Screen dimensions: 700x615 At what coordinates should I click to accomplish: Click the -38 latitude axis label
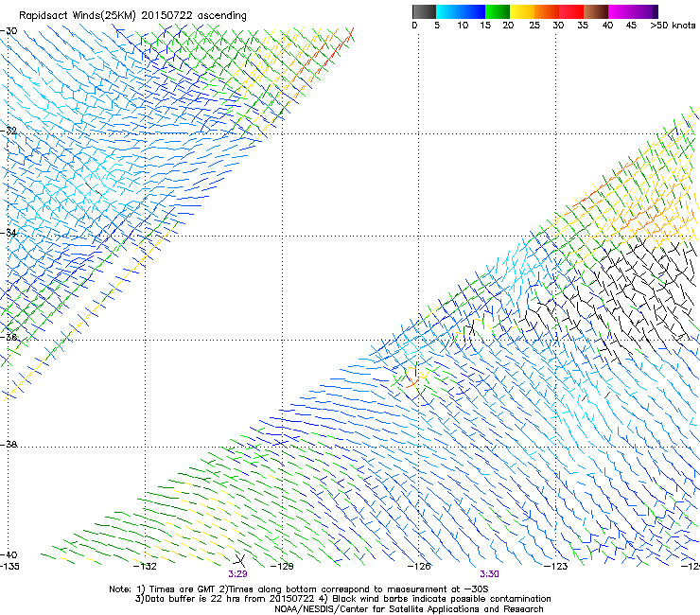9,445
